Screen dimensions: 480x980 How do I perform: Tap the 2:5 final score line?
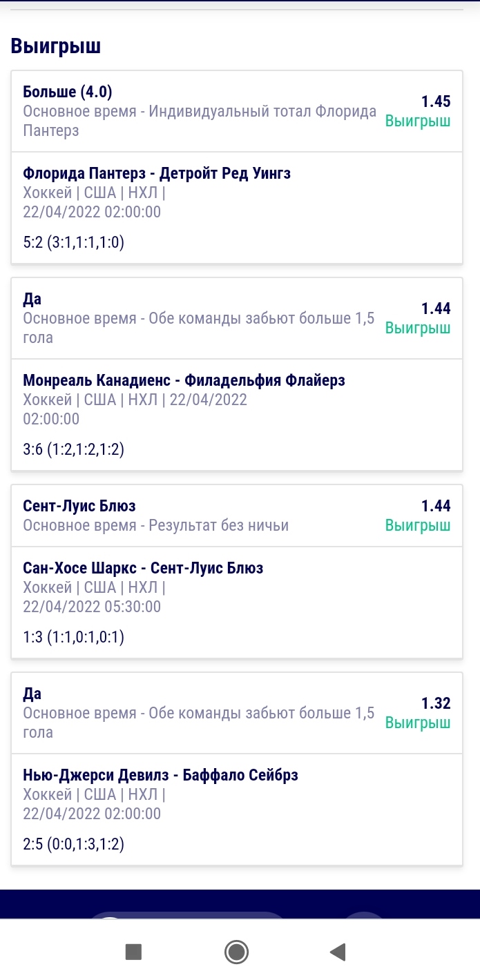click(73, 844)
